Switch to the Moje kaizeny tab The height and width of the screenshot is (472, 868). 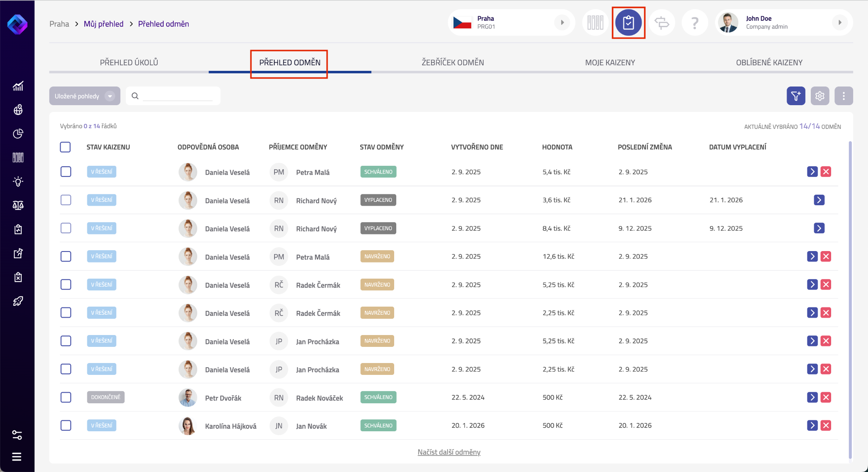click(x=610, y=62)
